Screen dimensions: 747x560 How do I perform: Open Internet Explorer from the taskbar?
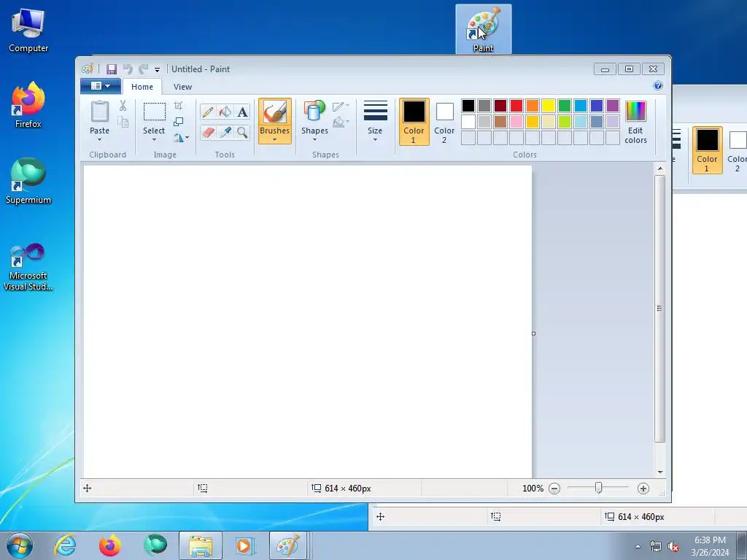tap(65, 545)
